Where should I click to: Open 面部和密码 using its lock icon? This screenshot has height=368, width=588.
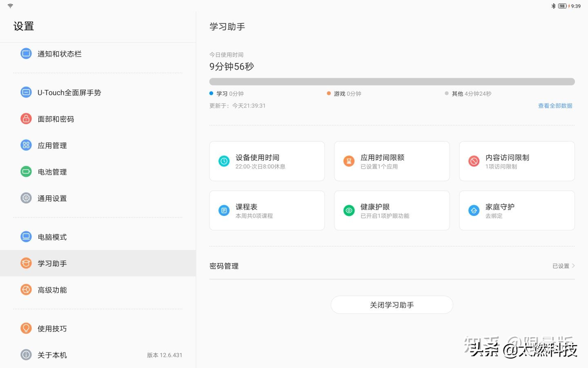click(26, 119)
